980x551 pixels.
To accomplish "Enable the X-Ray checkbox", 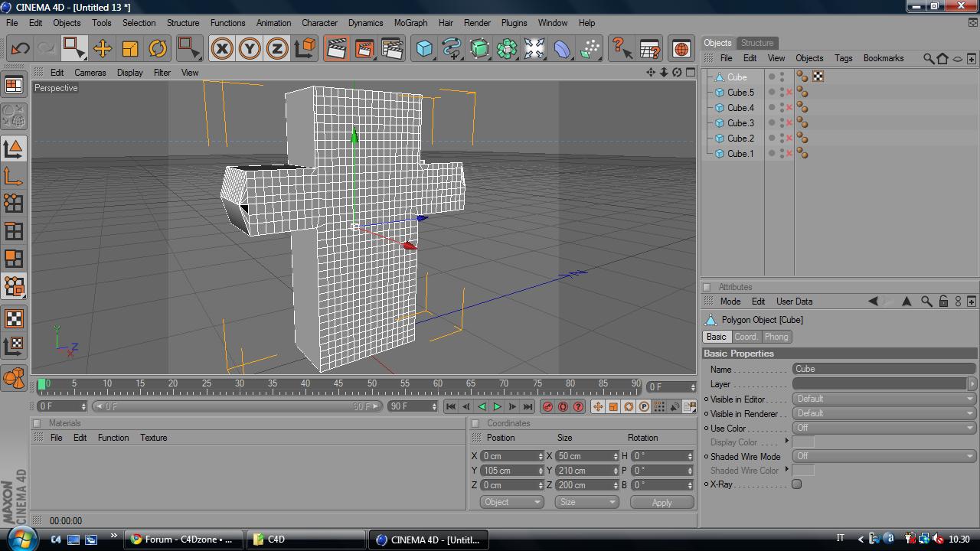I will [796, 484].
